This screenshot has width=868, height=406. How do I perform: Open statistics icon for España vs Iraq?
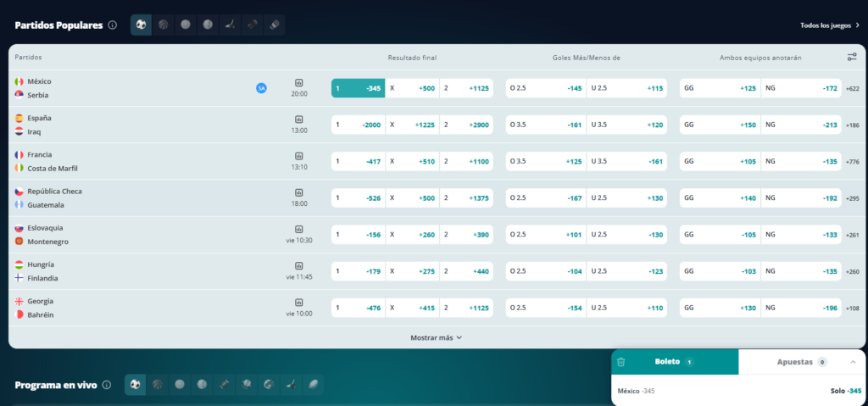[x=299, y=119]
